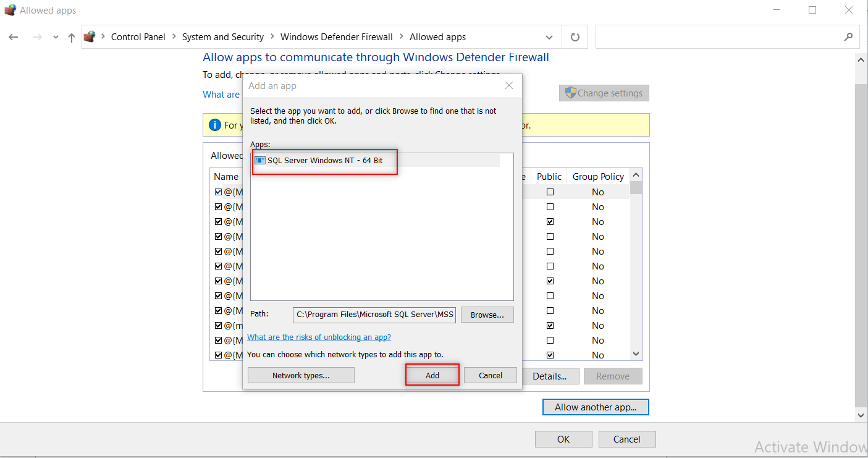Click the Allowed apps breadcrumb
The image size is (868, 458).
438,37
